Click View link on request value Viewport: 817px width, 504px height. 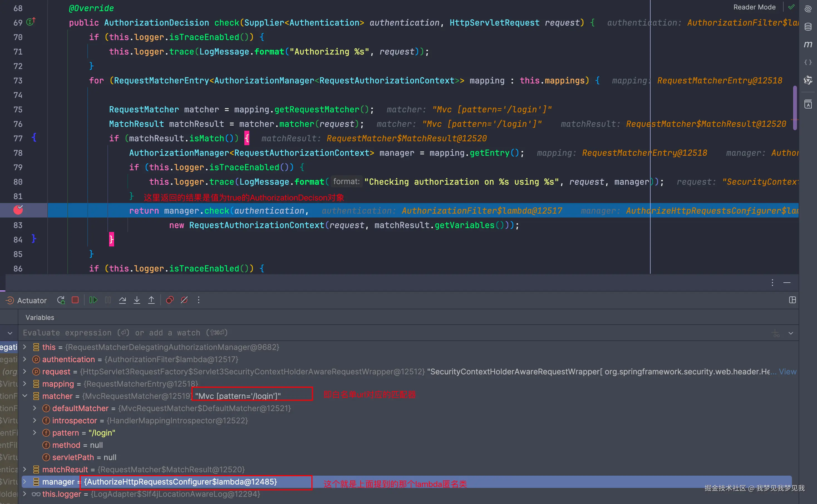coord(787,372)
